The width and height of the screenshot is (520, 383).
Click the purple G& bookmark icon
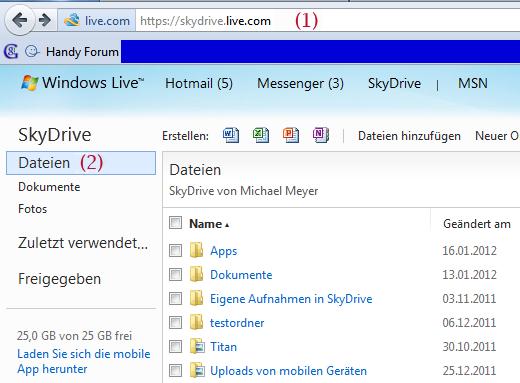click(x=11, y=51)
